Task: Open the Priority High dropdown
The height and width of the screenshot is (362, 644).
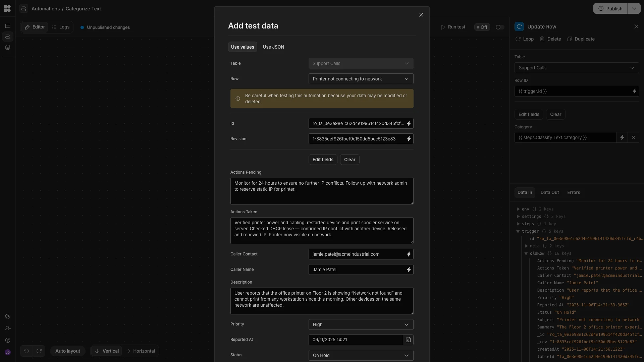Action: [x=361, y=324]
